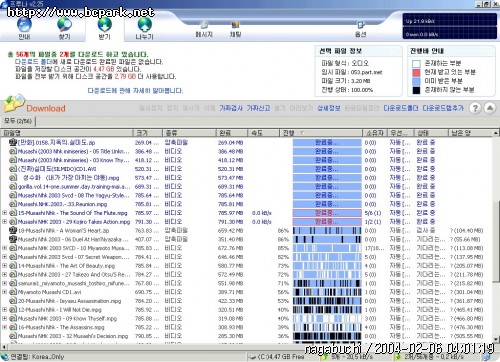Open the 옵션 options panel

tap(361, 29)
